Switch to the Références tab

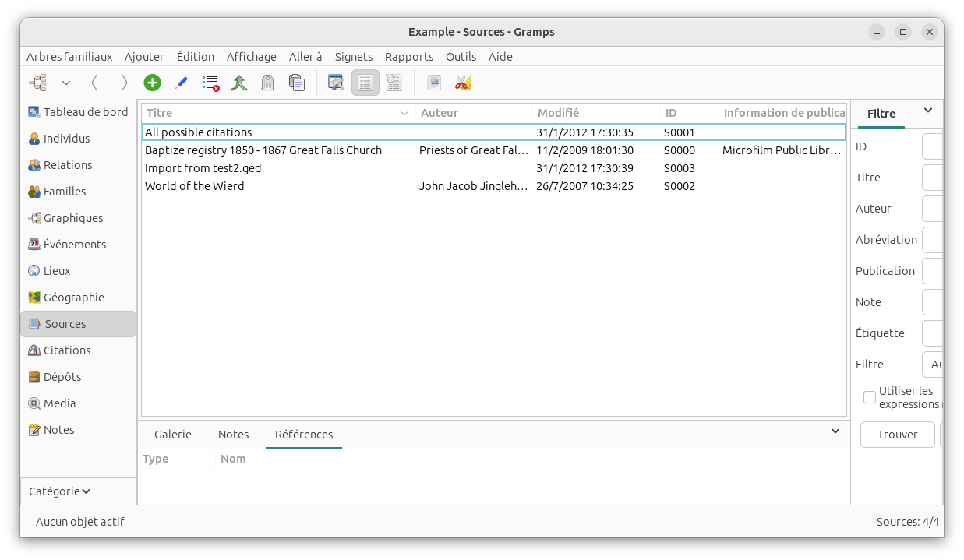pos(304,435)
